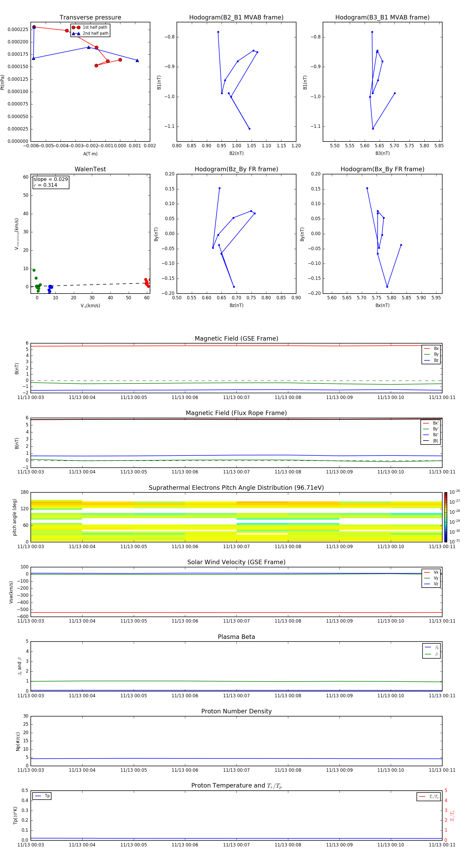
Task: Click the 'B3(nT)' axis label
Action: point(382,153)
